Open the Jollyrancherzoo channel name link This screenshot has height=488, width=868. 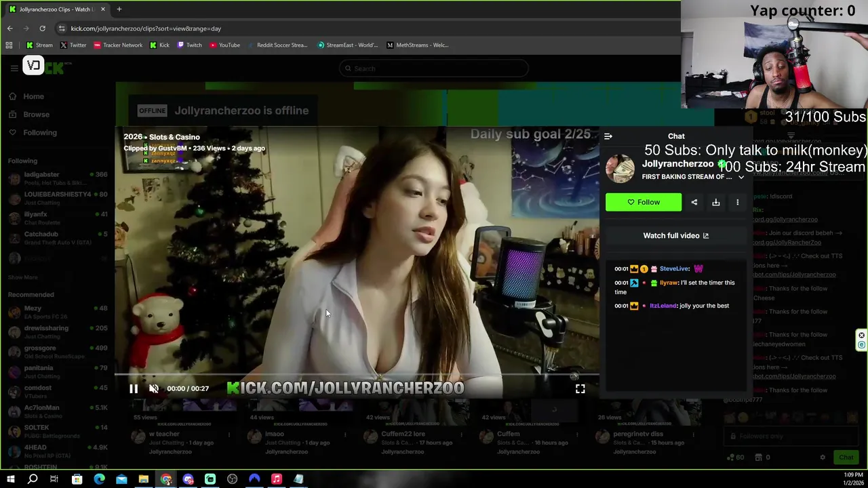point(677,164)
